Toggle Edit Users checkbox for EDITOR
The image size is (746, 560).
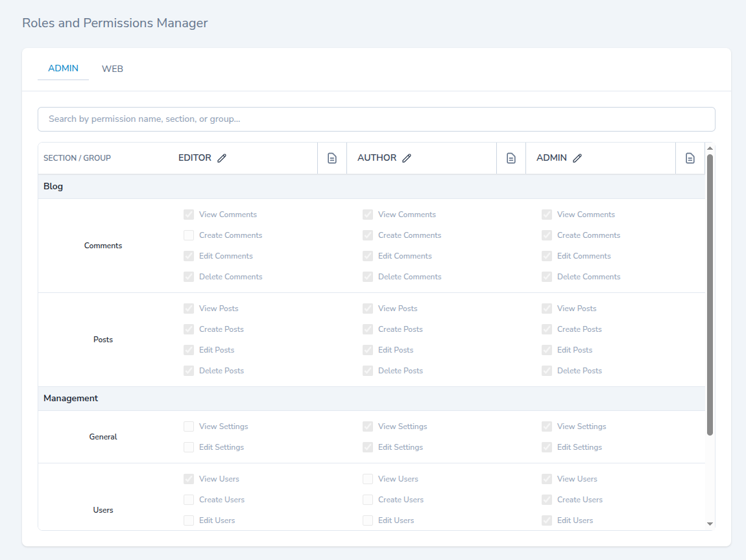tap(188, 520)
